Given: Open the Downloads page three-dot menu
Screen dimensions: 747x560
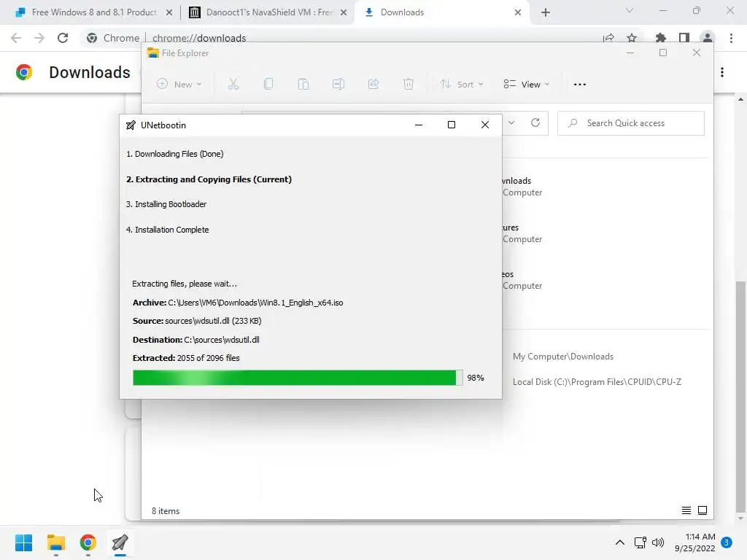Looking at the screenshot, I should pos(722,72).
